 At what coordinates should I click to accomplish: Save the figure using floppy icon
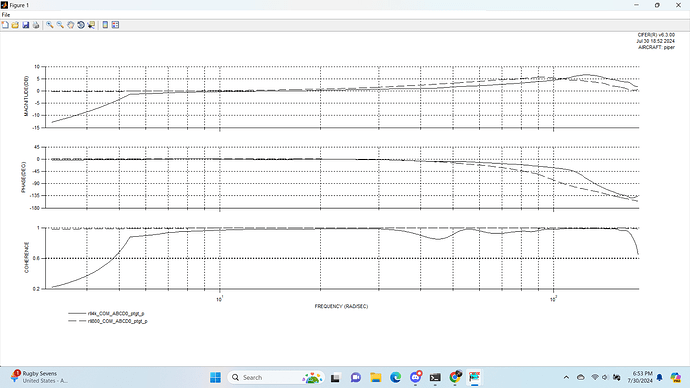click(26, 25)
